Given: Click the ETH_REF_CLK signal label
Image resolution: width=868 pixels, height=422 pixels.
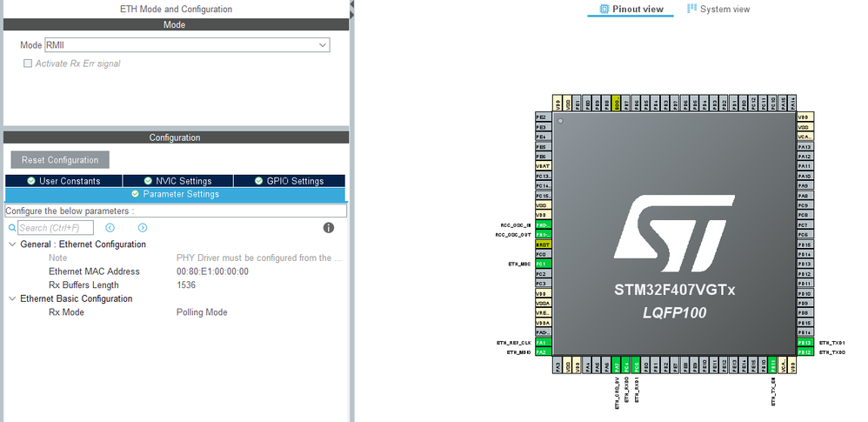Looking at the screenshot, I should point(514,343).
